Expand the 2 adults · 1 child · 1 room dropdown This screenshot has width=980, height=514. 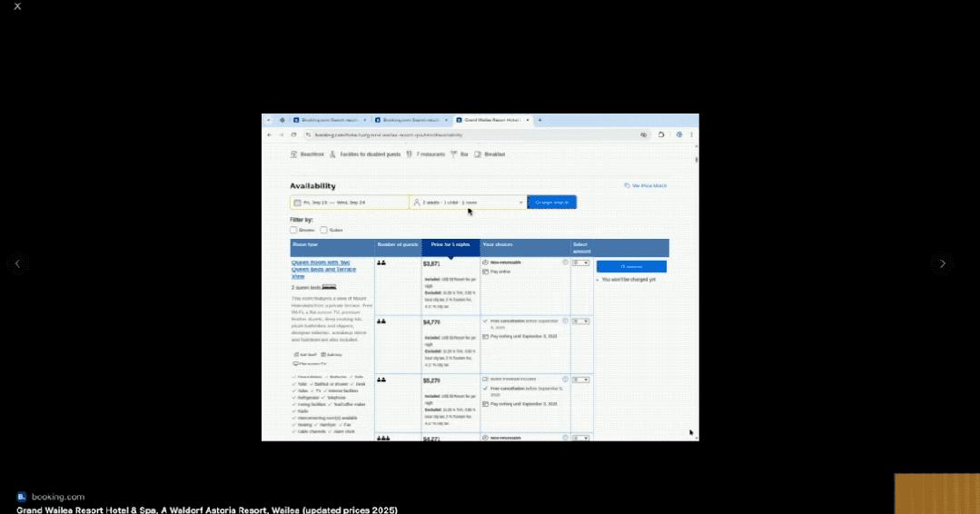pos(468,203)
